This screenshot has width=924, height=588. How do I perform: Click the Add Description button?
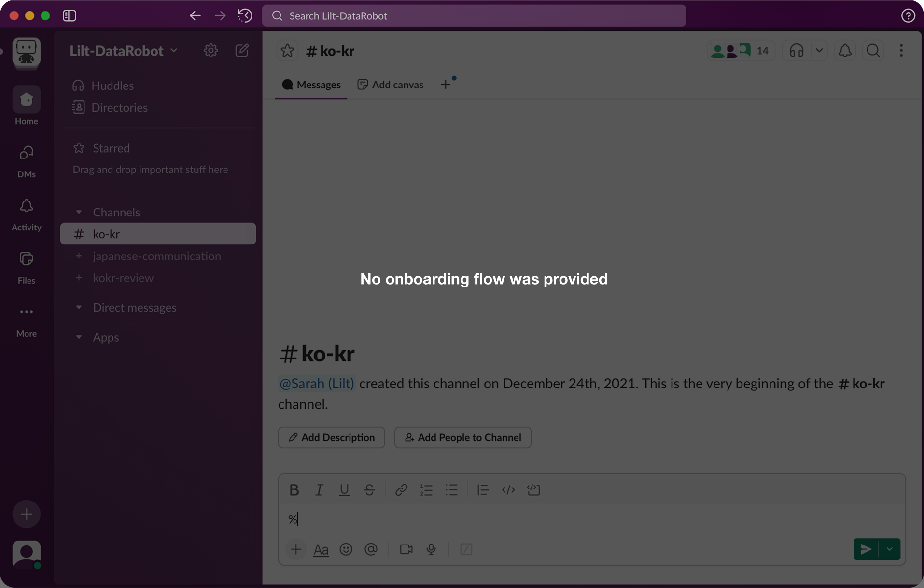click(x=332, y=437)
